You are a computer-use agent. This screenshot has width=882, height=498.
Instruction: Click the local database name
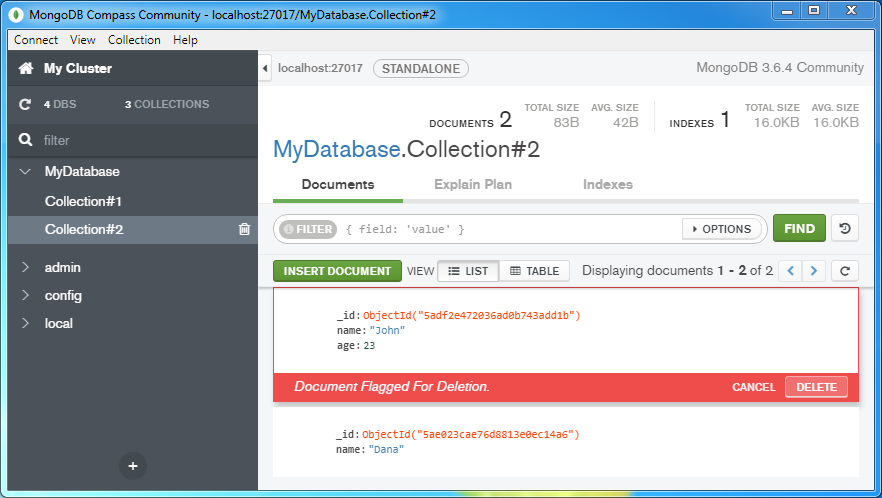(x=58, y=324)
